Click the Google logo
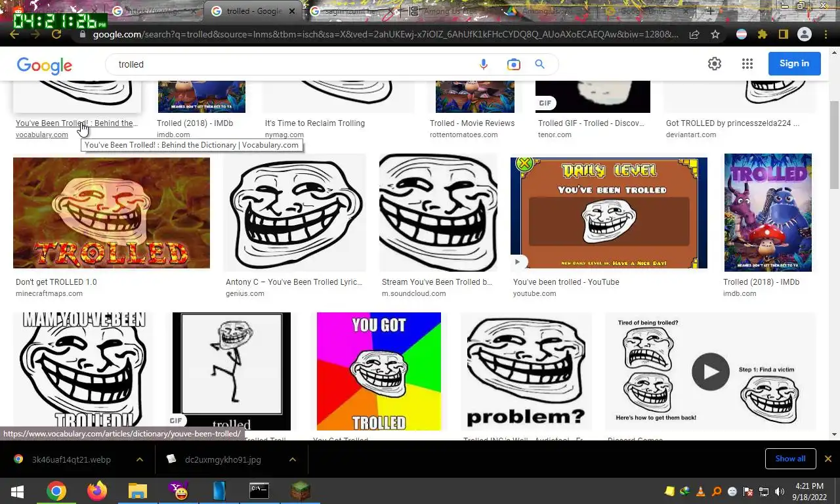Screen dimensions: 840x504 point(44,65)
